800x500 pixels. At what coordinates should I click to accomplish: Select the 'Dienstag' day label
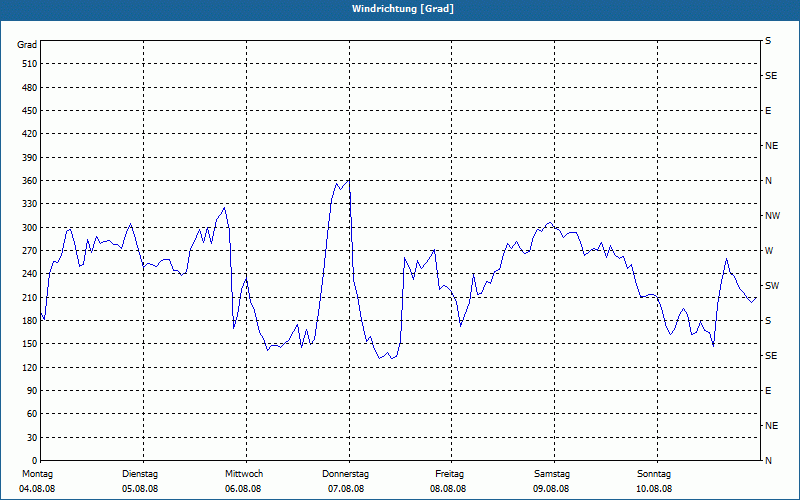140,474
